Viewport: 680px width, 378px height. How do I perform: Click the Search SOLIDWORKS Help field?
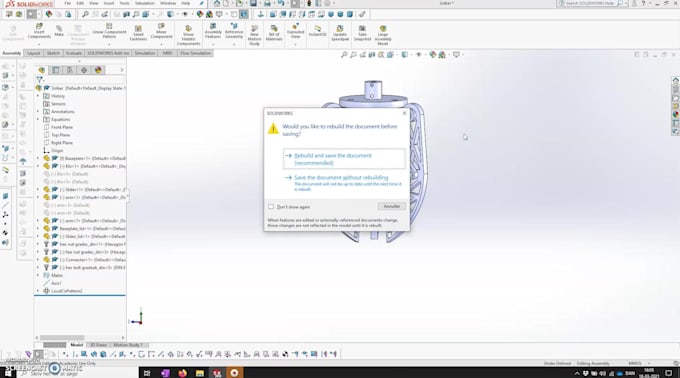pyautogui.click(x=590, y=3)
